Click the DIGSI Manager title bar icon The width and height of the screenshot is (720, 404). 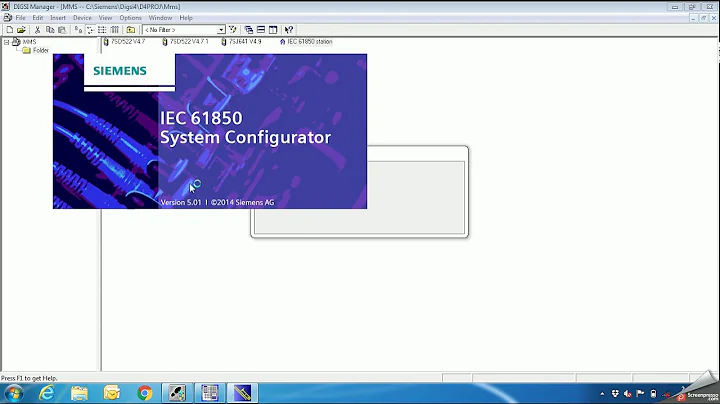[6, 7]
